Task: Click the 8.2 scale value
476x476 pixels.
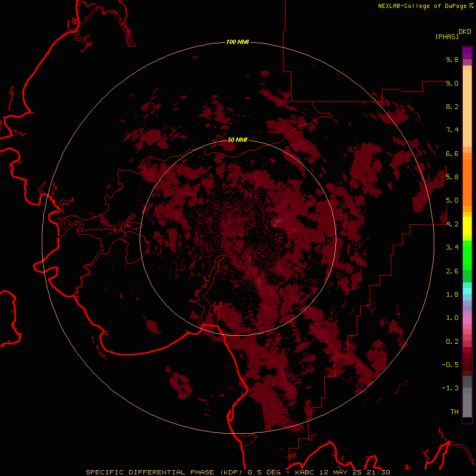Action: [452, 106]
